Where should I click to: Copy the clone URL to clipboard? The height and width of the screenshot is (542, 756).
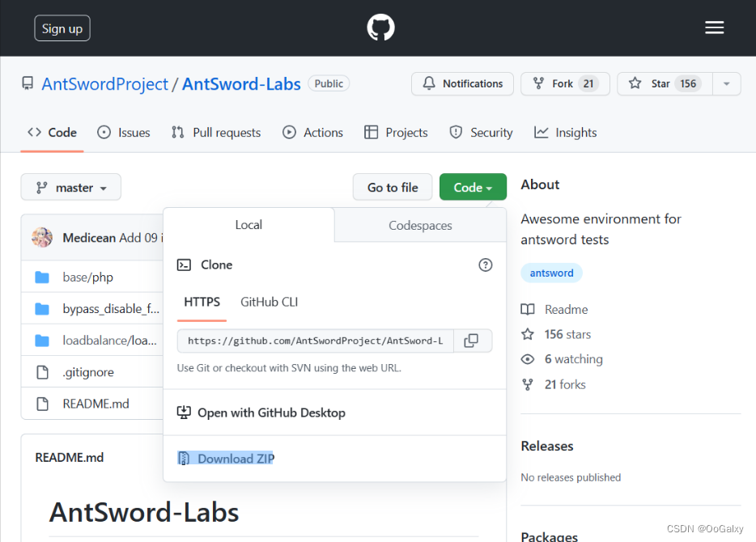[x=471, y=341]
